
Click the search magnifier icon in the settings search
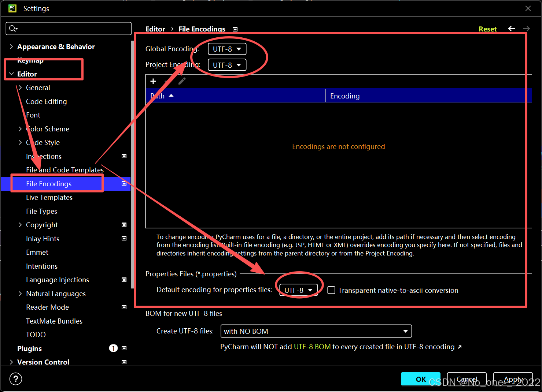(x=13, y=29)
